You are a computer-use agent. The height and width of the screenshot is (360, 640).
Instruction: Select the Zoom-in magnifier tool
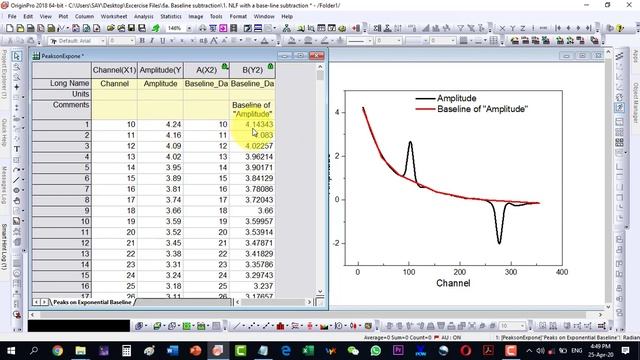pyautogui.click(x=16, y=67)
